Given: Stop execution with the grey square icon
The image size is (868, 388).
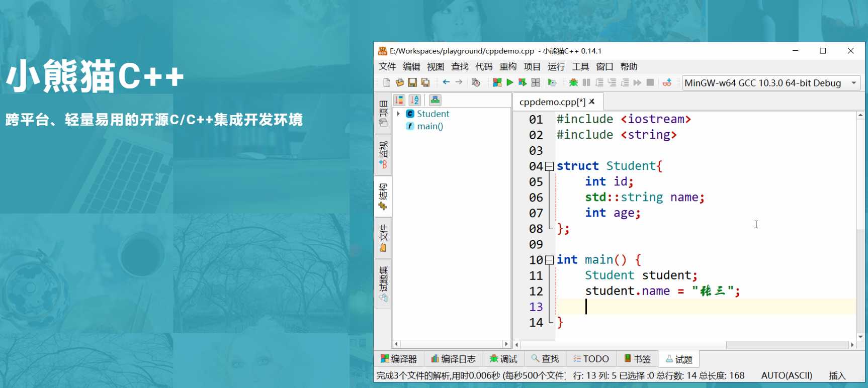Looking at the screenshot, I should coord(650,82).
